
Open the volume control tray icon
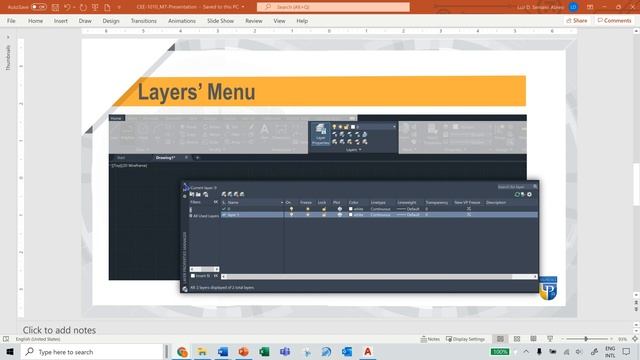579,351
